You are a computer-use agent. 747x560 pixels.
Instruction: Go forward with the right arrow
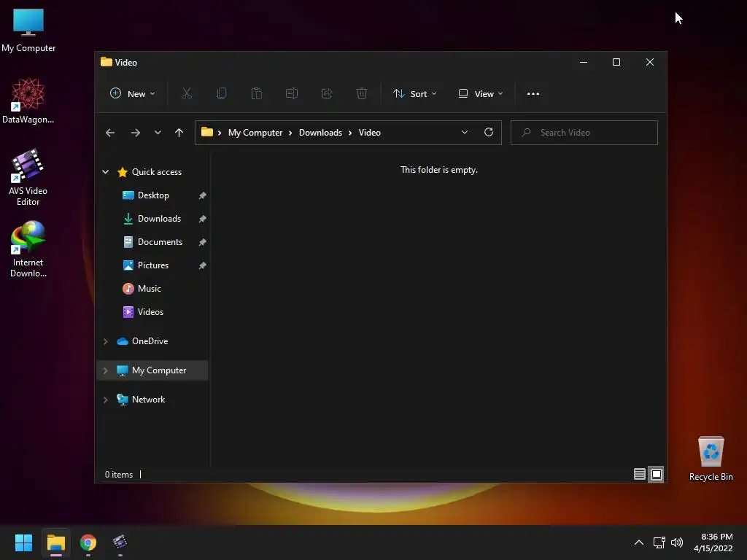(x=135, y=133)
